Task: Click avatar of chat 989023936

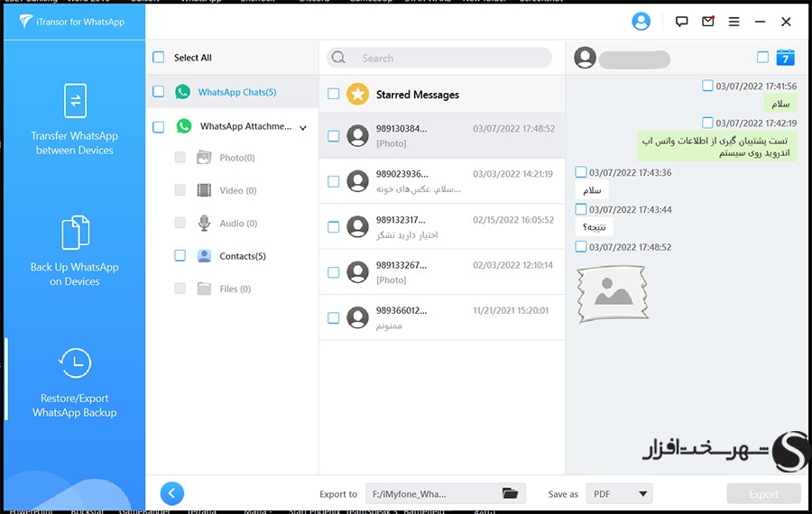Action: coord(357,181)
